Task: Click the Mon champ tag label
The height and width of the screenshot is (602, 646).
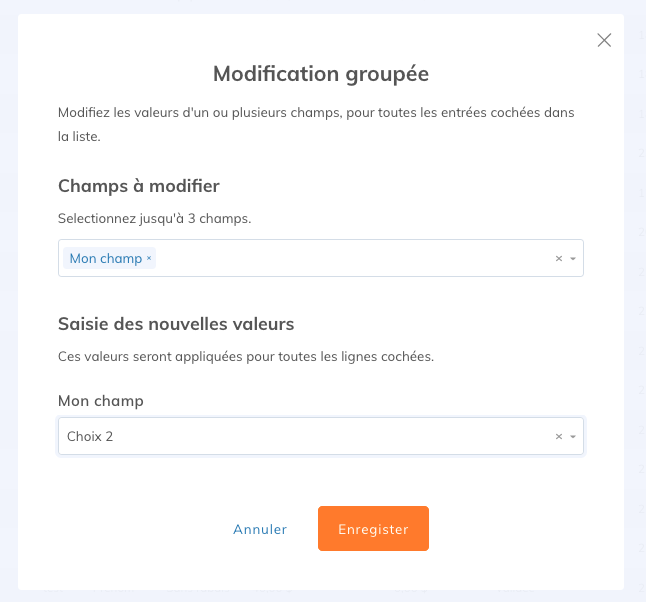Action: [x=105, y=258]
